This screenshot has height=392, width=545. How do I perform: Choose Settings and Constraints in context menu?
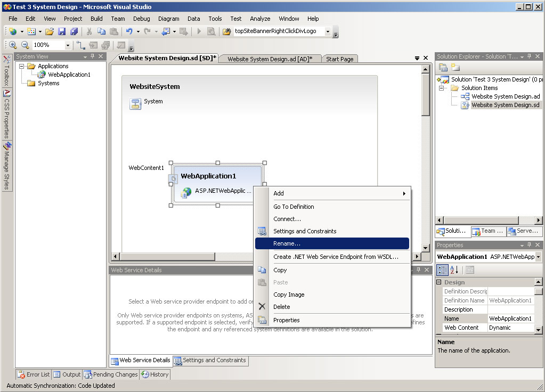click(x=332, y=231)
